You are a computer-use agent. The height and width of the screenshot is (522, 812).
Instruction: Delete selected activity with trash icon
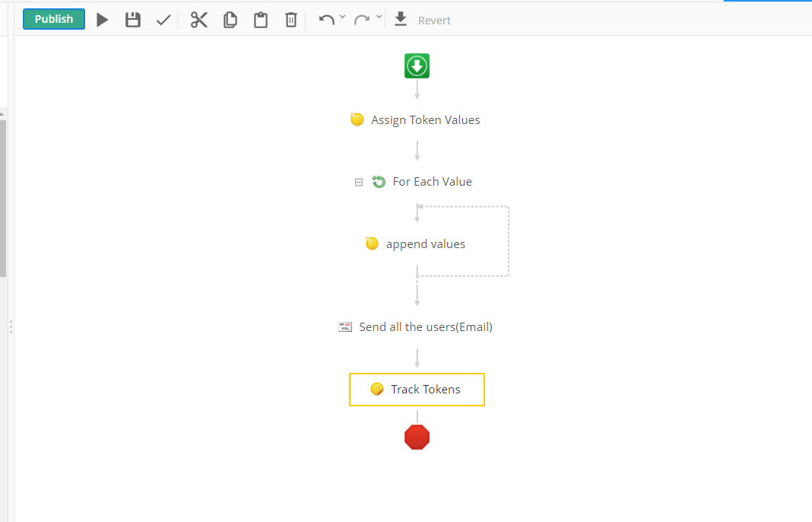click(291, 20)
